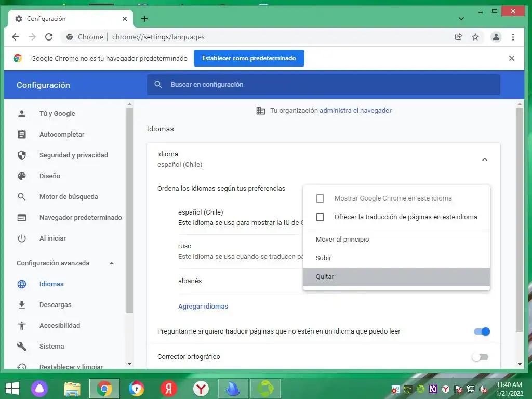The width and height of the screenshot is (532, 399).
Task: Click the palette icon for Diseño
Action: (22, 176)
